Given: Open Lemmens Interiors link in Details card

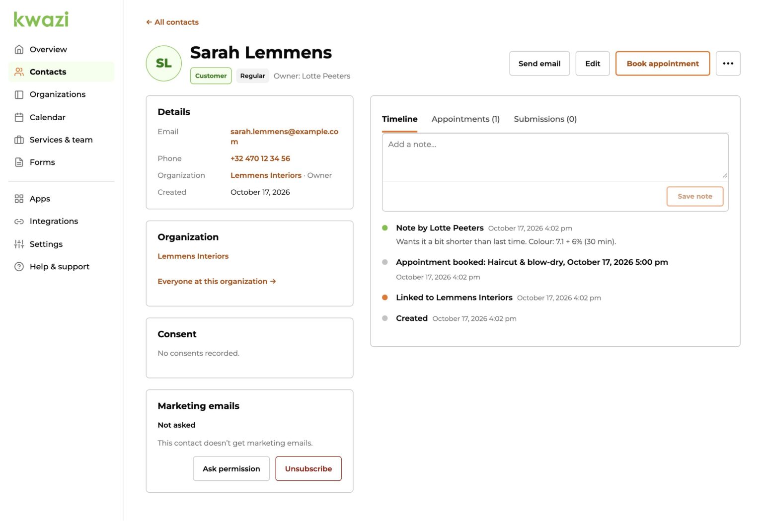Looking at the screenshot, I should coord(266,175).
